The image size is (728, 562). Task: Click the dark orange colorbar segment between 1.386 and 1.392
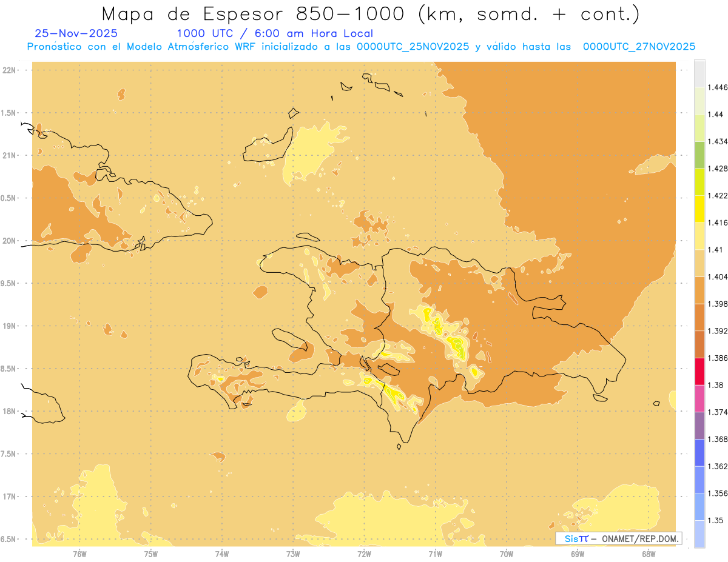[x=699, y=344]
